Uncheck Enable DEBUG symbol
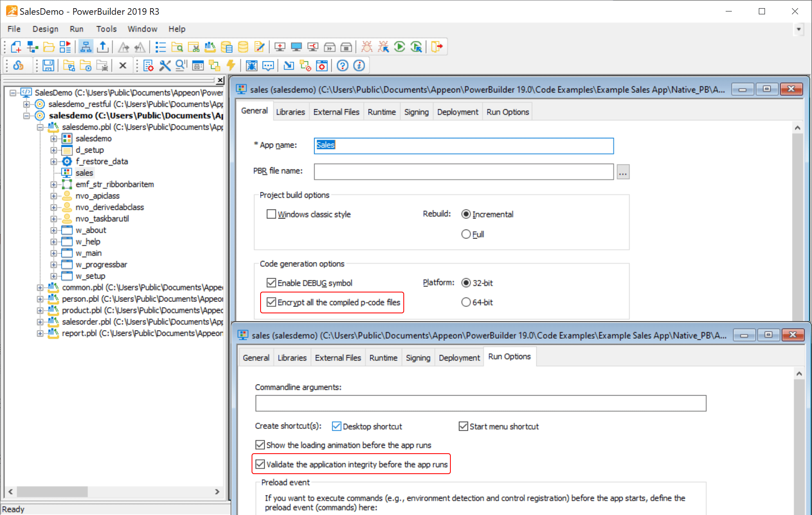This screenshot has height=515, width=812. pyautogui.click(x=271, y=283)
